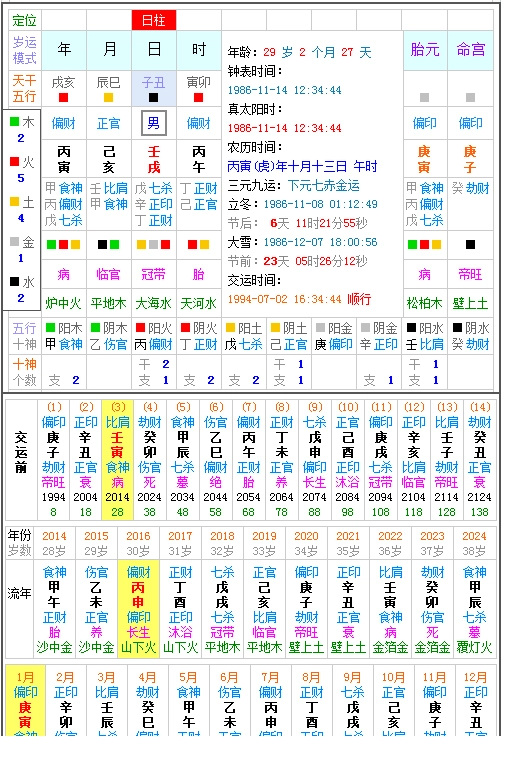Viewport: 509px width, 771px height.
Task: Click the yellow 土 element swatch
Action: click(15, 201)
